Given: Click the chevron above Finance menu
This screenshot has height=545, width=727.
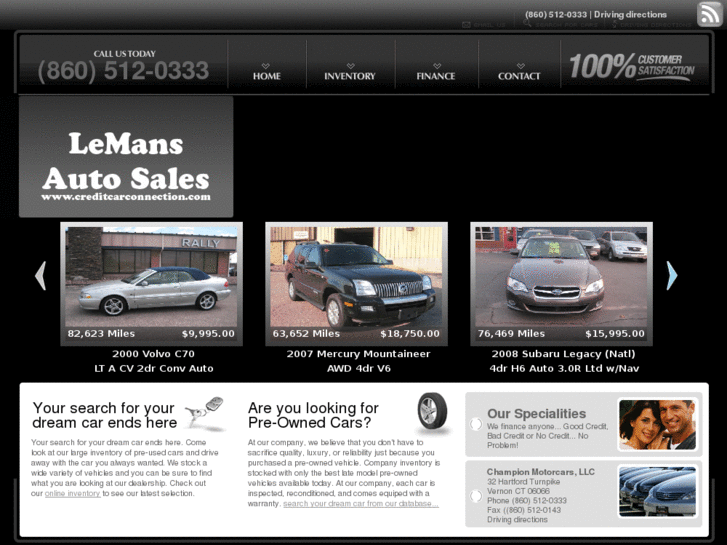Looking at the screenshot, I should click(x=437, y=66).
